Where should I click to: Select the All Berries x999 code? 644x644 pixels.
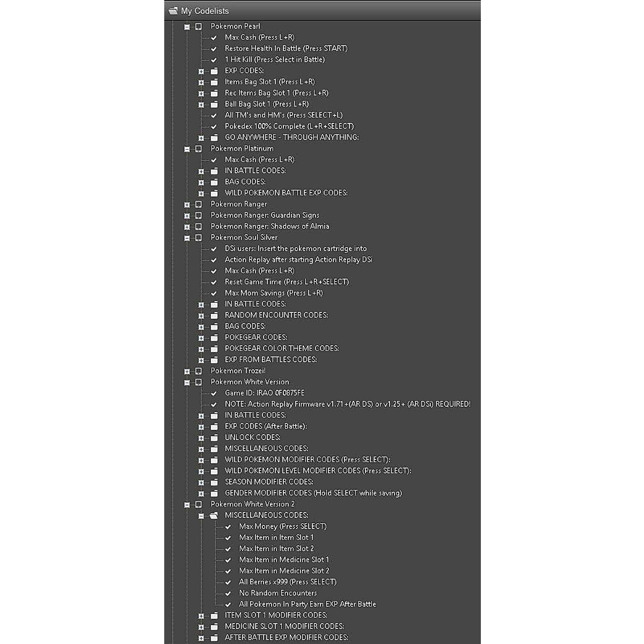(x=288, y=582)
